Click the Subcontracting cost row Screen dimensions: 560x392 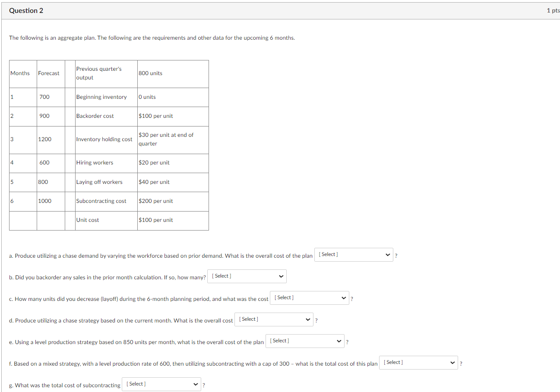[x=101, y=201]
